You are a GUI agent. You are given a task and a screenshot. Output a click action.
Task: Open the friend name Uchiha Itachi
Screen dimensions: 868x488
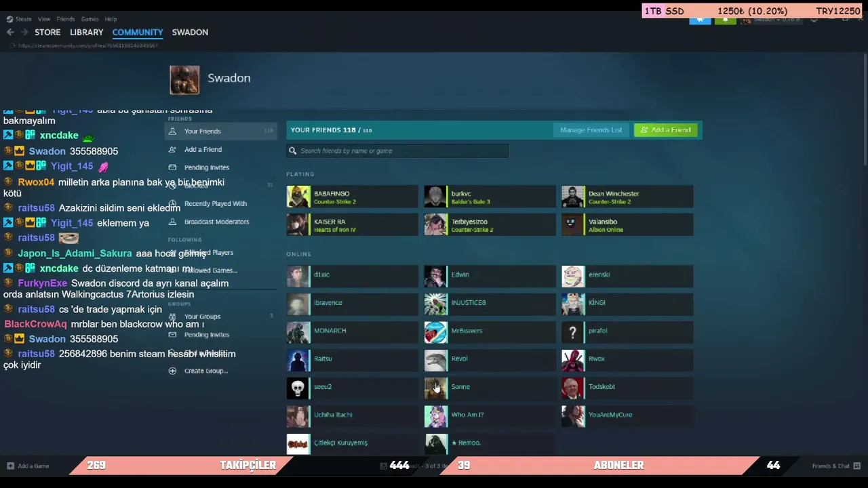(333, 415)
